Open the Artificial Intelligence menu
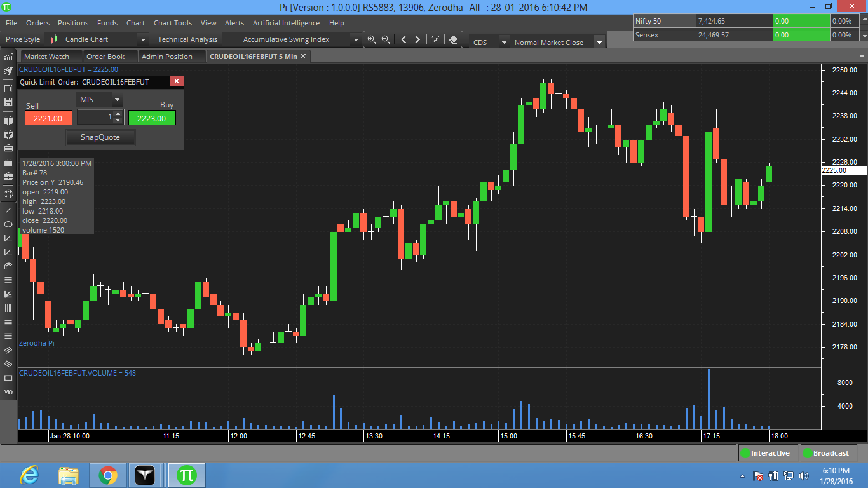 click(287, 23)
